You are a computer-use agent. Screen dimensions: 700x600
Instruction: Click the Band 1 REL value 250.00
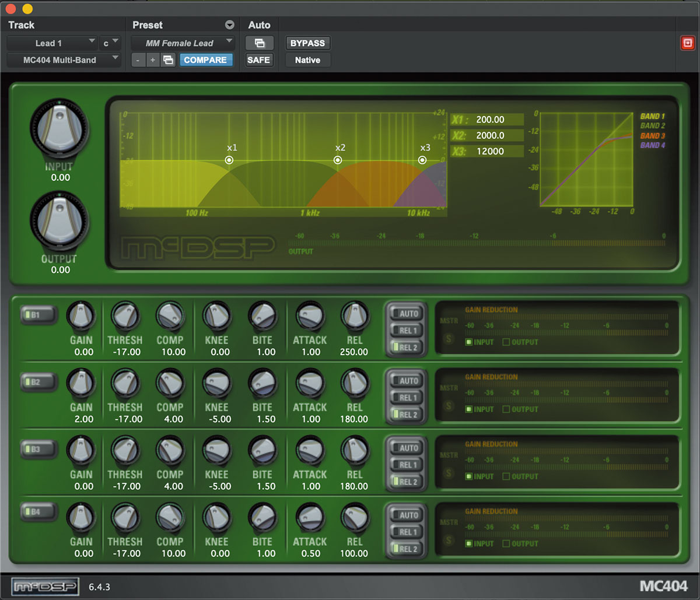point(355,352)
